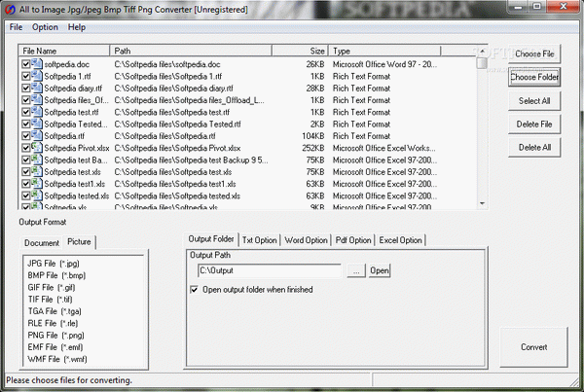Click the file list scroll down arrow

coord(483,203)
